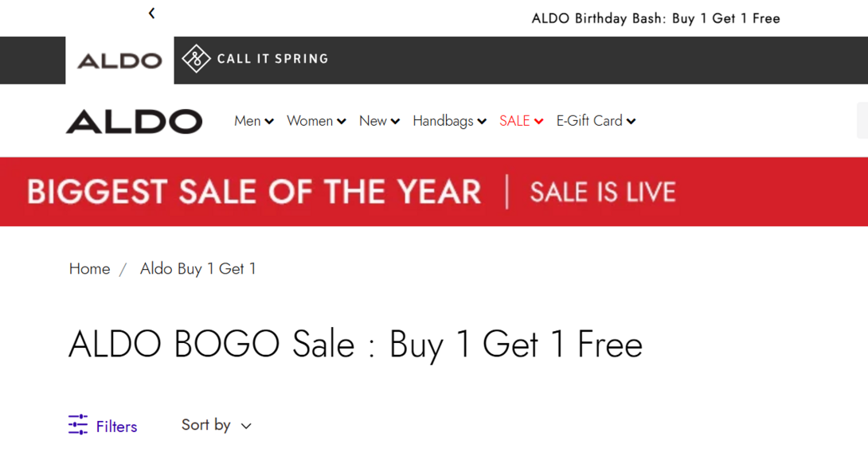Click the red SALE menu label

(x=514, y=121)
